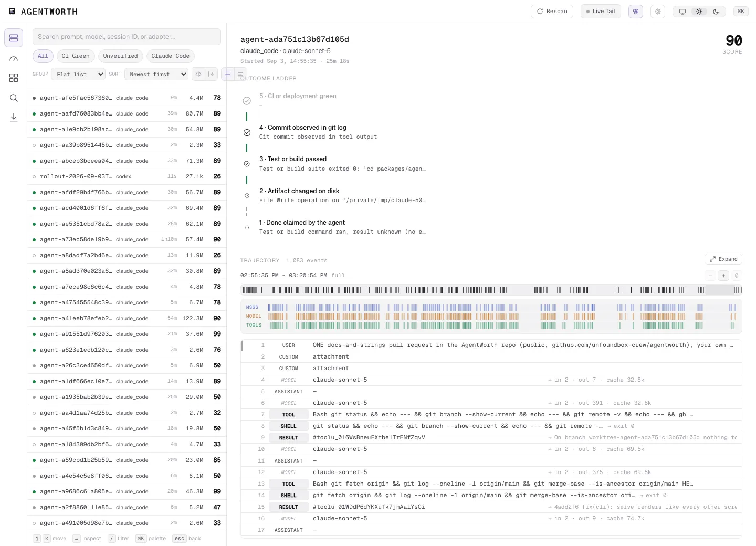Expand the trajectory panel with Expand button
Viewport: 756px width, 546px height.
pos(723,259)
